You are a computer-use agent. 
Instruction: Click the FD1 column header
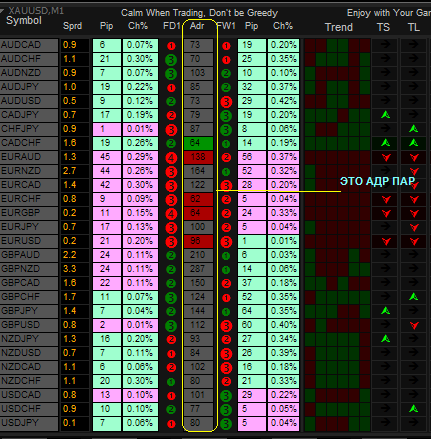pyautogui.click(x=171, y=26)
